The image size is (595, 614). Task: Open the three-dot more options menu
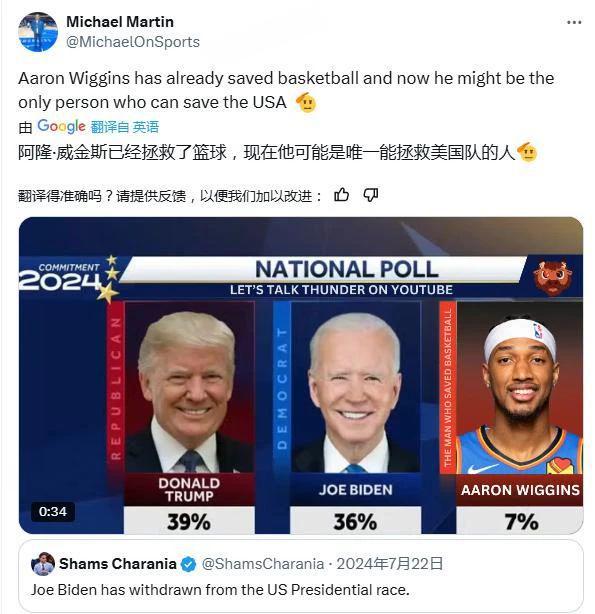(574, 22)
